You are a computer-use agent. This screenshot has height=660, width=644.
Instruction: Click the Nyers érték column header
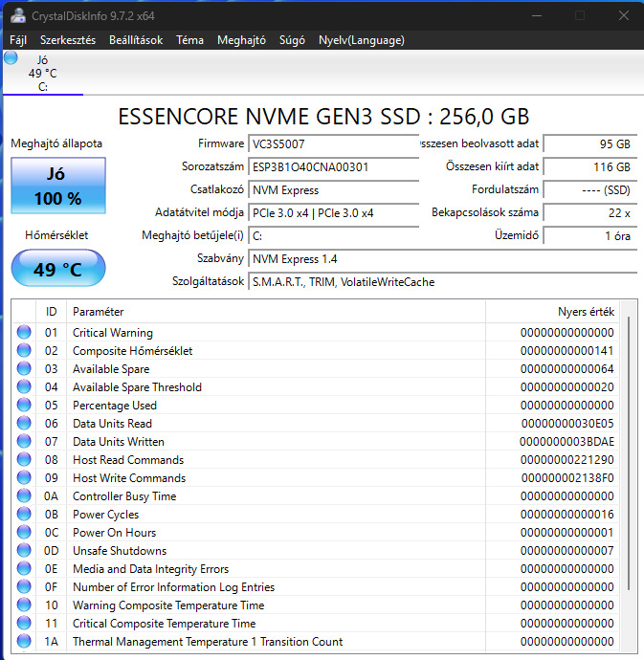552,312
